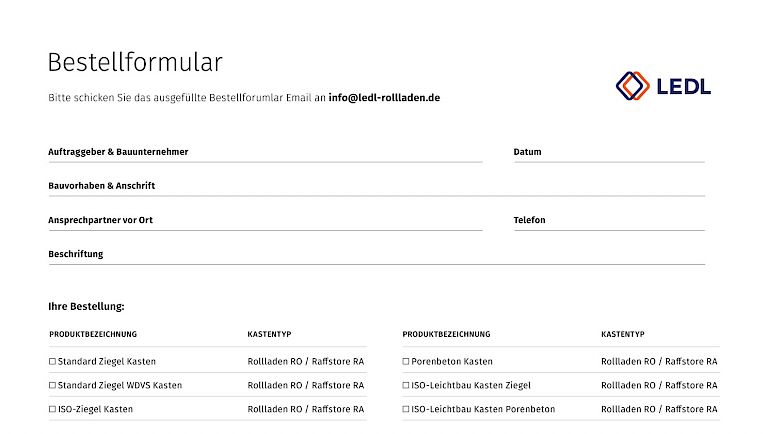Screen dimensions: 768x434
Task: Open the info@ledl-rollladen.de email link
Action: 384,98
